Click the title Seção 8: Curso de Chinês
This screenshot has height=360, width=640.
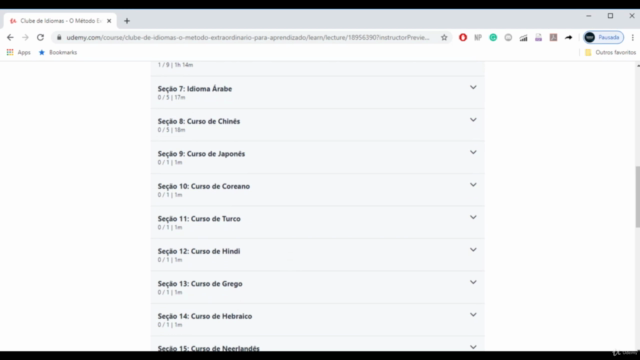(199, 121)
